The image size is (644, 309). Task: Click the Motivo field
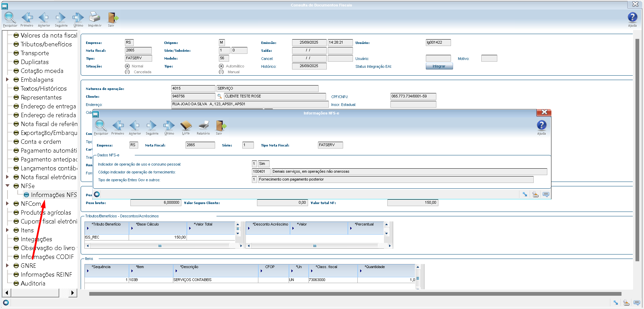tap(489, 58)
